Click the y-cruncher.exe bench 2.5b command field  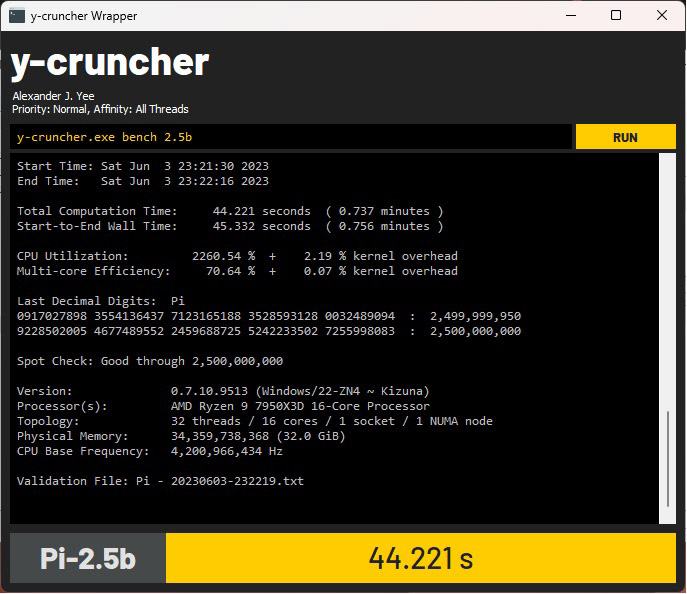pos(290,137)
